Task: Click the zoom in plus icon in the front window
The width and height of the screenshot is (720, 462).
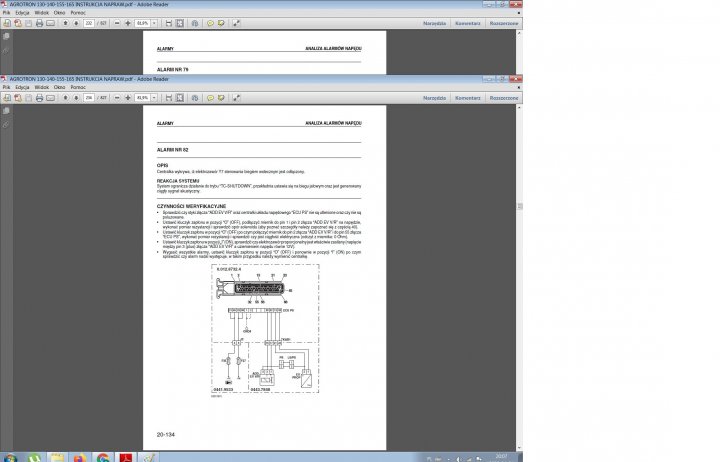Action: (128, 98)
